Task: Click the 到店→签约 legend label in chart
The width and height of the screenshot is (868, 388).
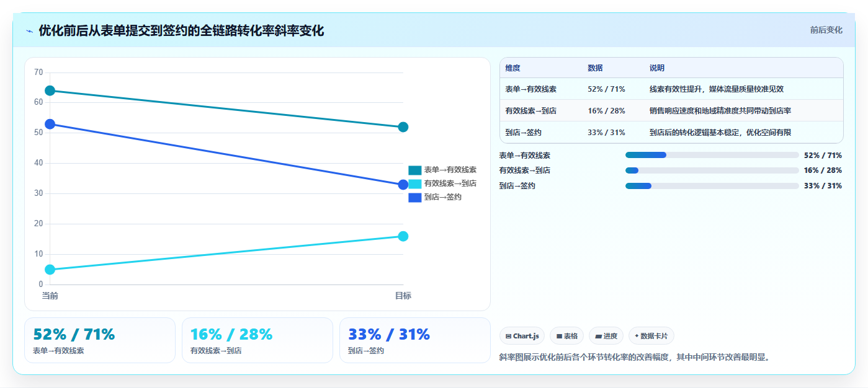Action: [443, 197]
